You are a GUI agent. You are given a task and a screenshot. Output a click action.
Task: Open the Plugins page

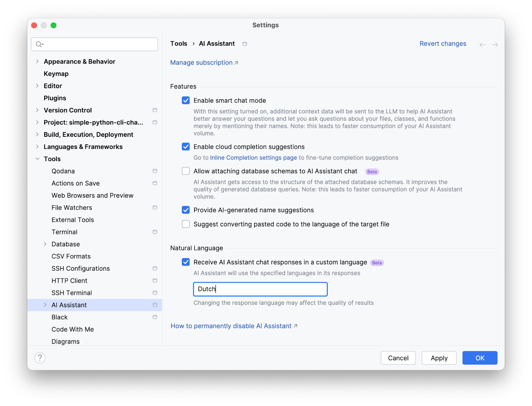pyautogui.click(x=55, y=98)
